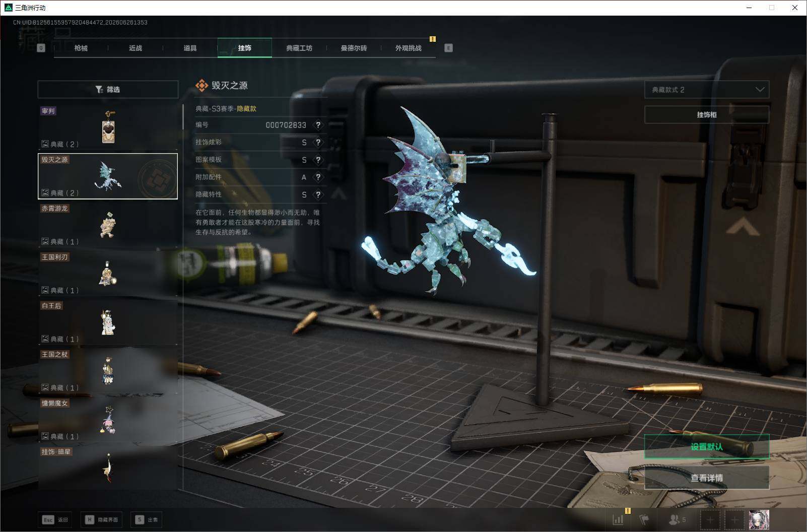Switch to the 典藏工坊 tab

point(299,48)
